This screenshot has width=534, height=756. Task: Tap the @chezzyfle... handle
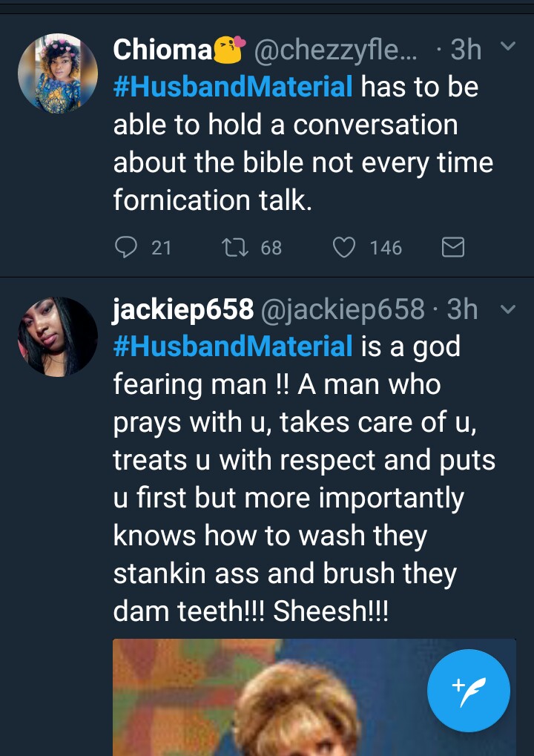(337, 50)
